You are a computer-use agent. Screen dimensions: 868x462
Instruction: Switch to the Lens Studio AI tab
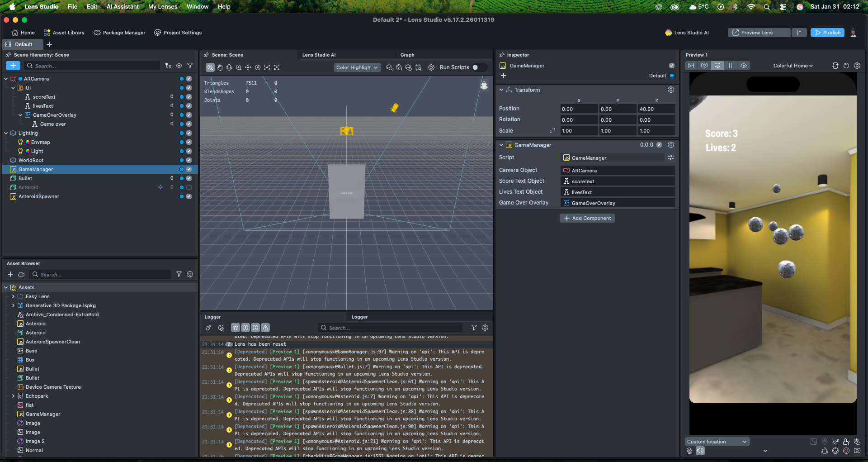[x=319, y=55]
